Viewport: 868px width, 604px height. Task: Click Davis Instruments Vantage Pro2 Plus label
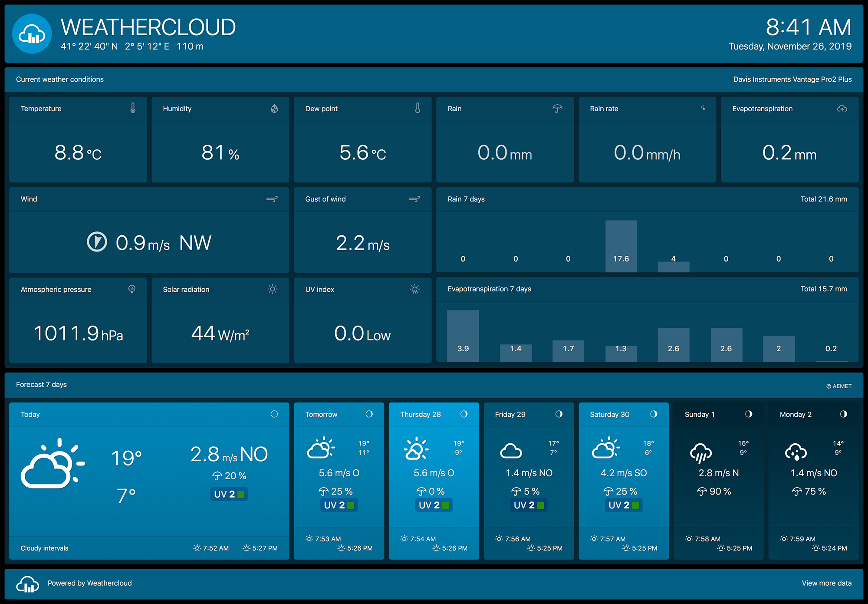point(792,79)
